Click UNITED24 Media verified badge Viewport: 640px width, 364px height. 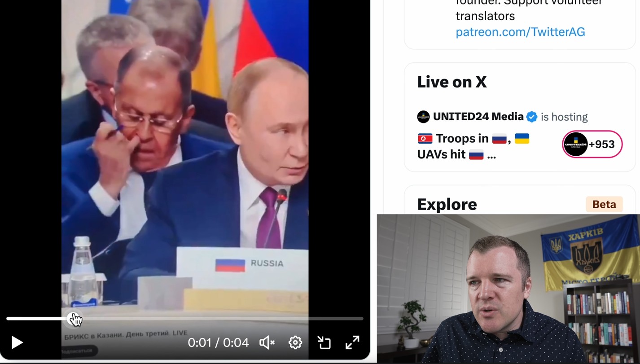pos(532,117)
